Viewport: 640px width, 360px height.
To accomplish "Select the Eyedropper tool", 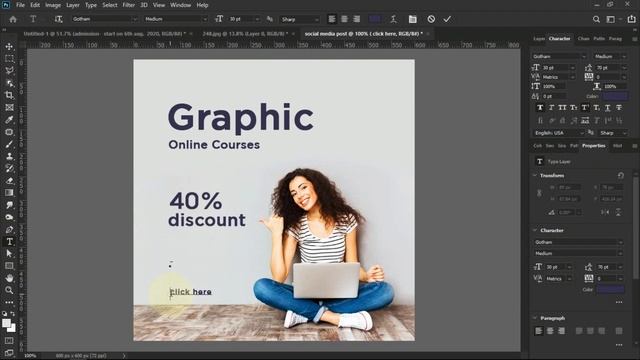I will (x=9, y=120).
